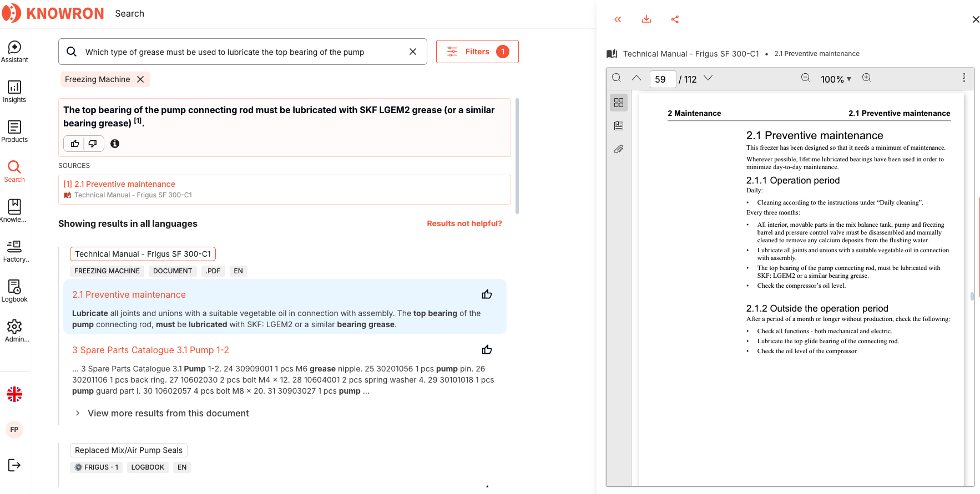Screen dimensions: 980x494
Task: Click Results not helpful link
Action: point(464,223)
